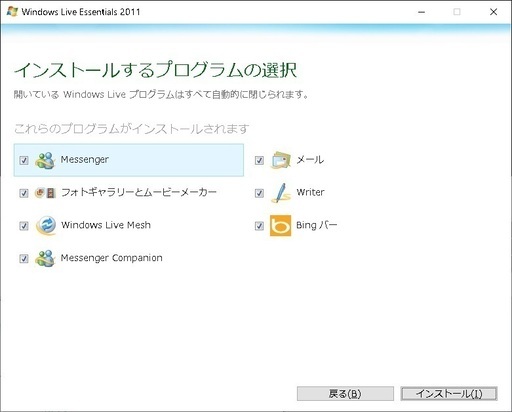Select the Messenger label text
512x412 pixels.
pyautogui.click(x=85, y=160)
